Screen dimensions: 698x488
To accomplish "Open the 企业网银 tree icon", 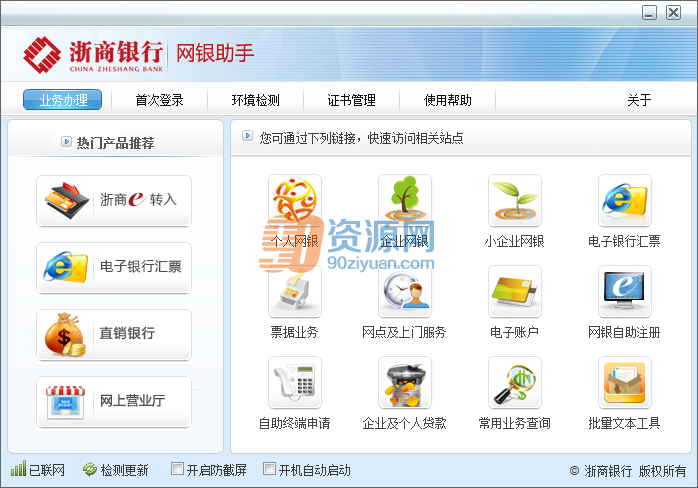I will (405, 200).
